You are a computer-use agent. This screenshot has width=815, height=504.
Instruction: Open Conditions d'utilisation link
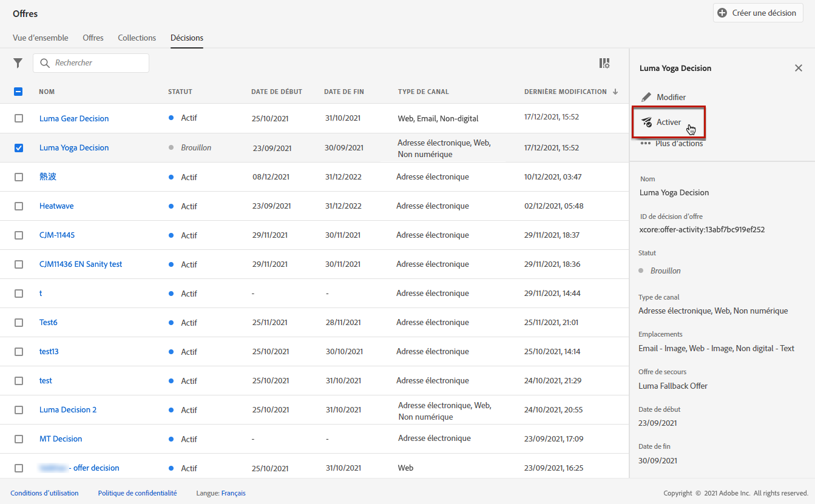pos(44,493)
